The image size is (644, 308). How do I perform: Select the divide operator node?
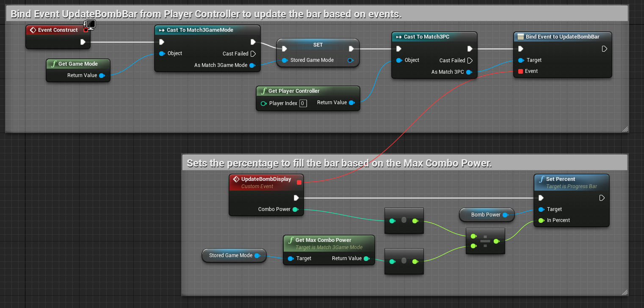coord(485,241)
